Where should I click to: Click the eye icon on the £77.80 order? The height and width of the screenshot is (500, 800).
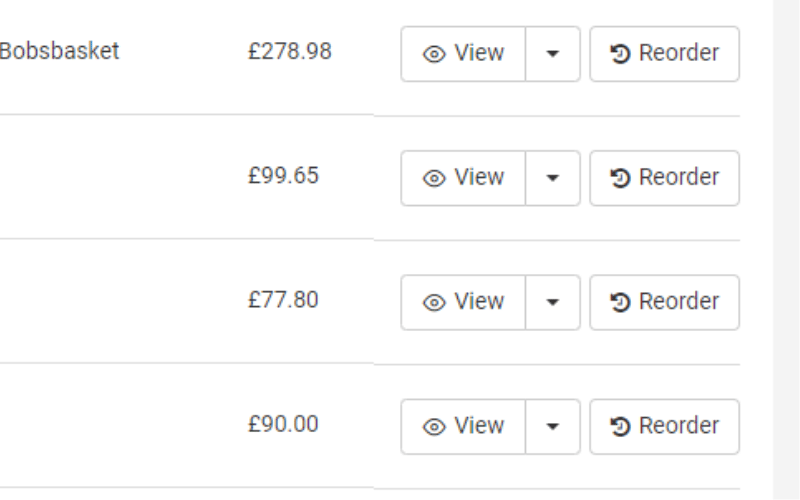[x=434, y=303]
